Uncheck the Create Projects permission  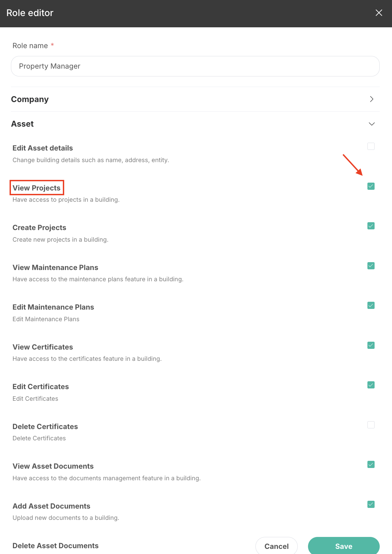pyautogui.click(x=371, y=226)
